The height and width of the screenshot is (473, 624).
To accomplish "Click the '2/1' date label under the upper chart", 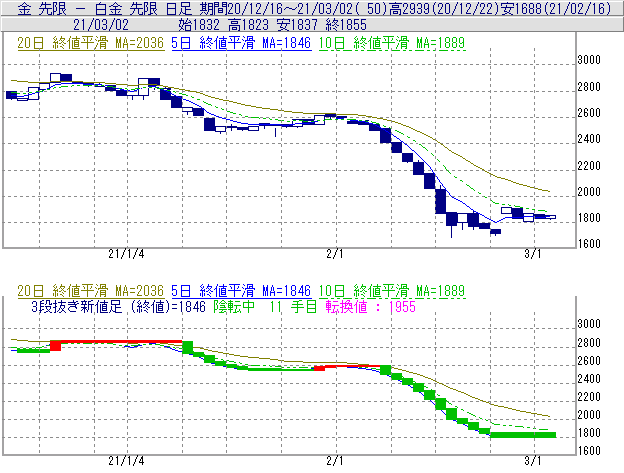I will point(335,254).
